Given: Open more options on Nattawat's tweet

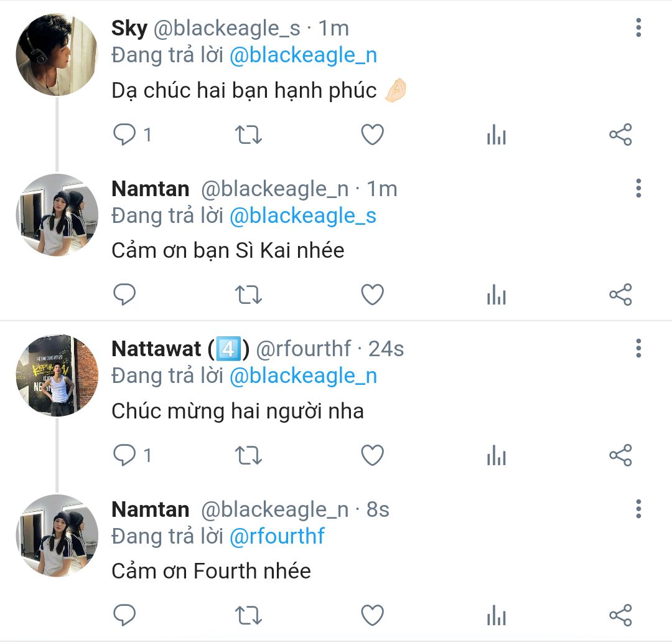Looking at the screenshot, I should 638,349.
